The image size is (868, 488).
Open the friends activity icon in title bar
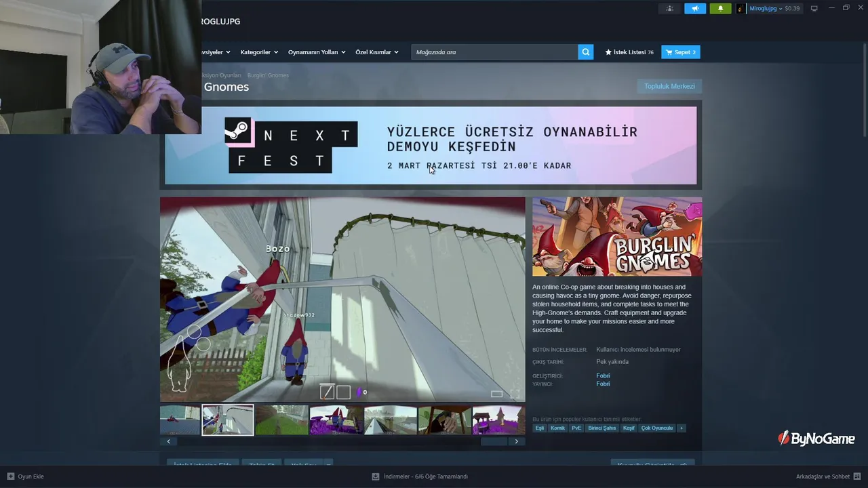[669, 8]
